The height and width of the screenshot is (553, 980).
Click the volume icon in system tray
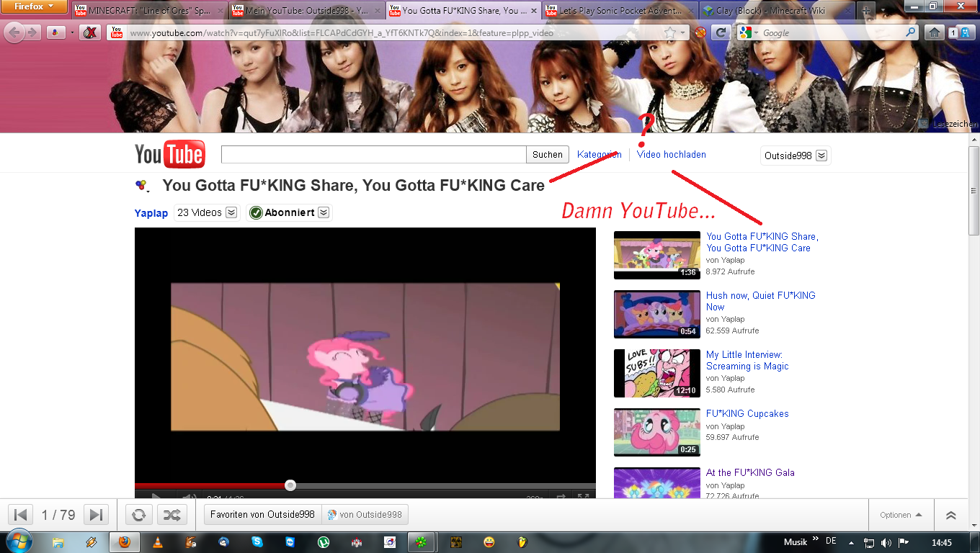tap(886, 542)
